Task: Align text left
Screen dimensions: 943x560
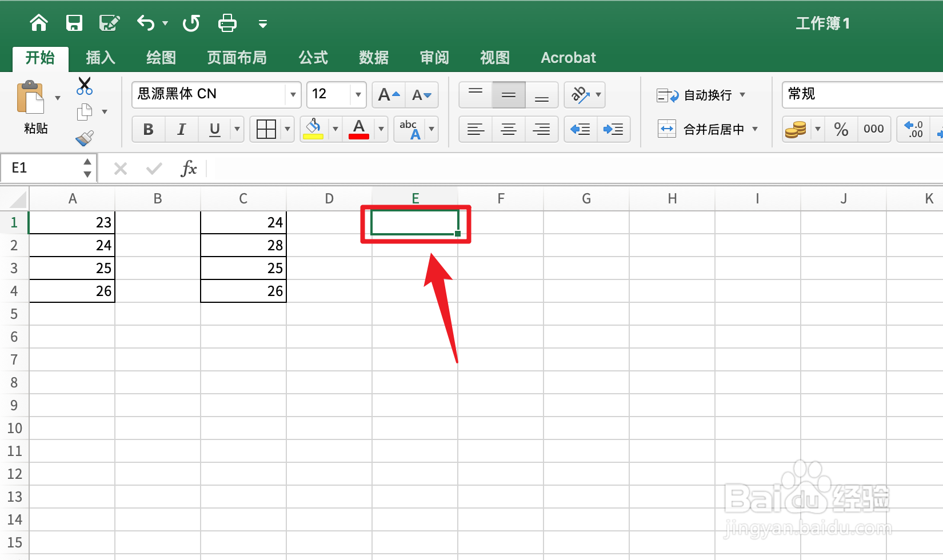Action: coord(476,129)
